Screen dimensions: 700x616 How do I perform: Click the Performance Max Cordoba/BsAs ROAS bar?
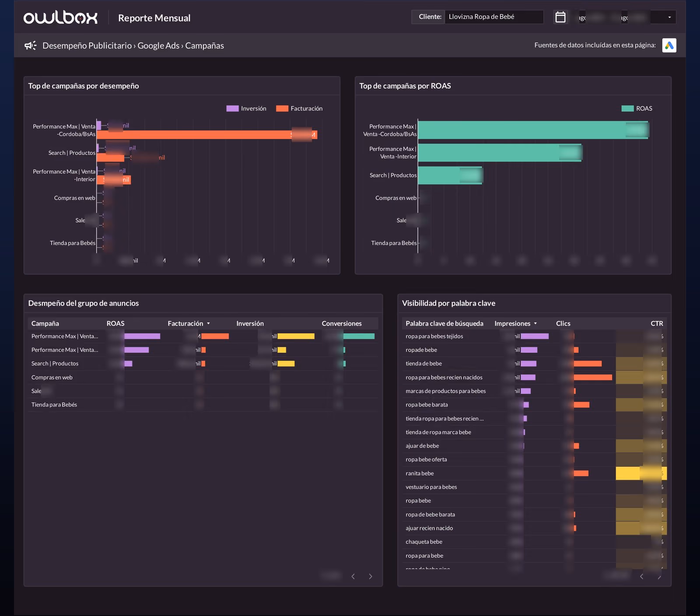point(533,130)
